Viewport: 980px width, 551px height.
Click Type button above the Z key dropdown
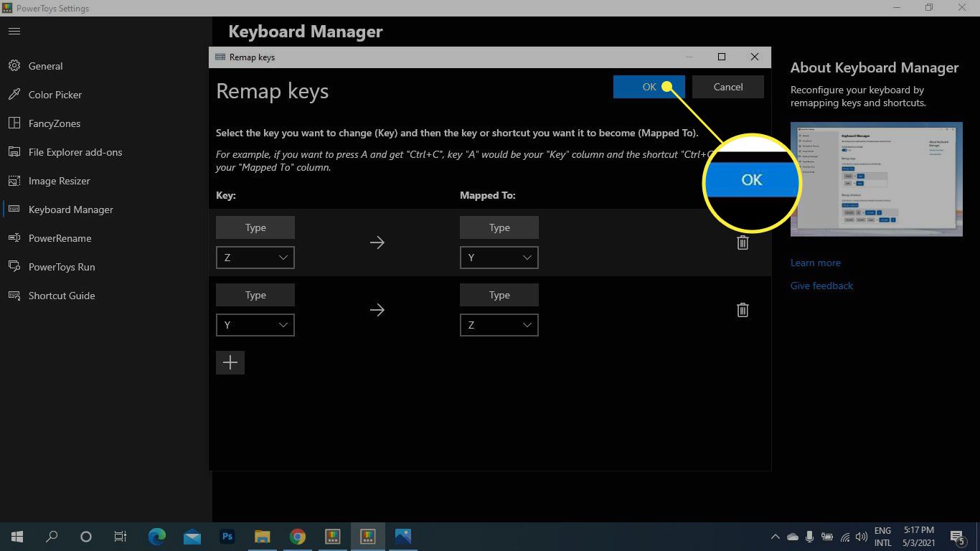pyautogui.click(x=255, y=227)
